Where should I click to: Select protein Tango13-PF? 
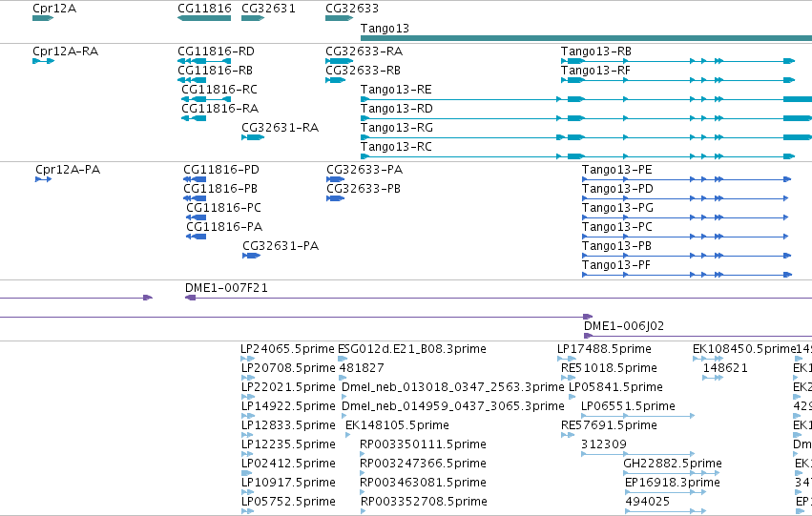pyautogui.click(x=615, y=265)
